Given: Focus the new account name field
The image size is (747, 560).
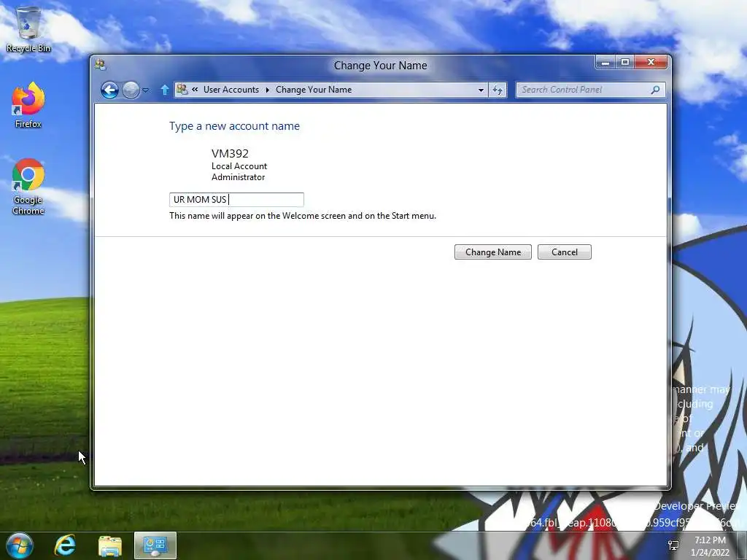Looking at the screenshot, I should point(236,200).
